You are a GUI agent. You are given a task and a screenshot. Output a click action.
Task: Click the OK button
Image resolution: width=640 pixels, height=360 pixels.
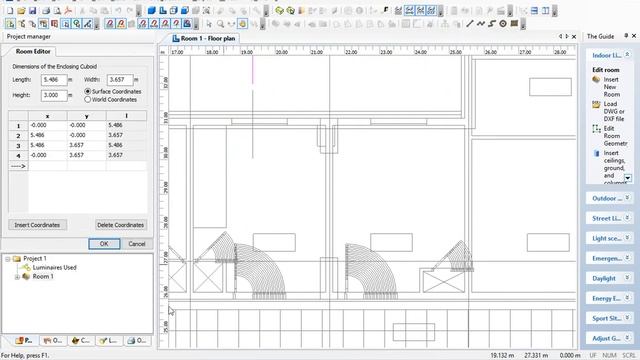pyautogui.click(x=104, y=244)
